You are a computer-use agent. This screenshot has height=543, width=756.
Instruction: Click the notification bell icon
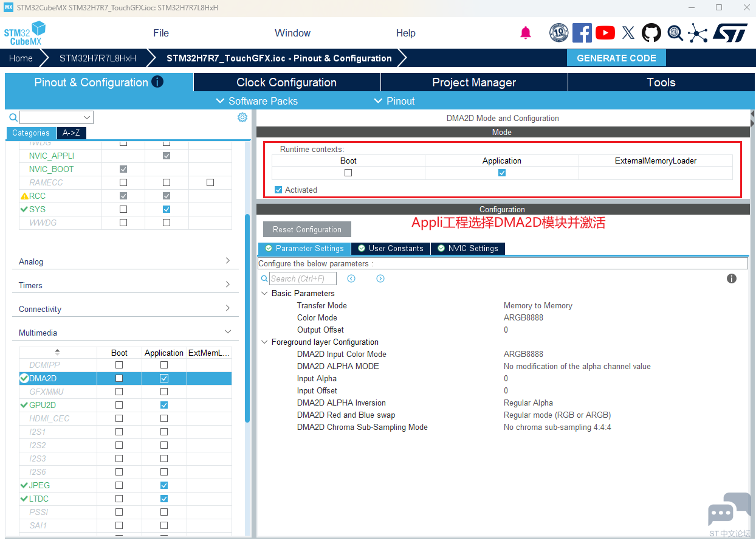pyautogui.click(x=526, y=33)
